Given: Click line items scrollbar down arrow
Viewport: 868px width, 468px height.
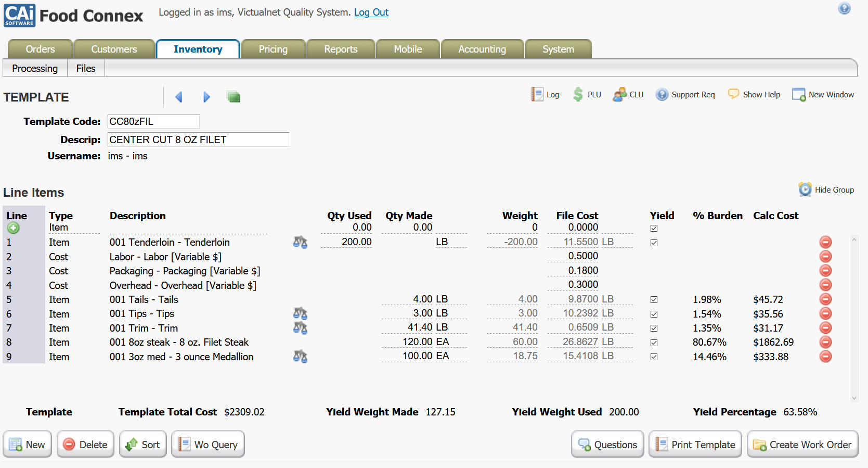Looking at the screenshot, I should pyautogui.click(x=854, y=398).
